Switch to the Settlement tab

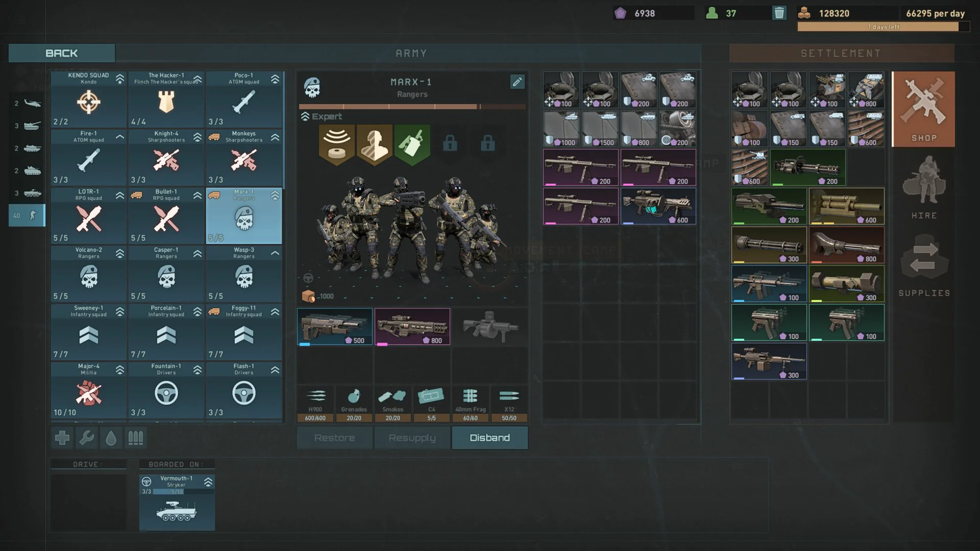(841, 53)
